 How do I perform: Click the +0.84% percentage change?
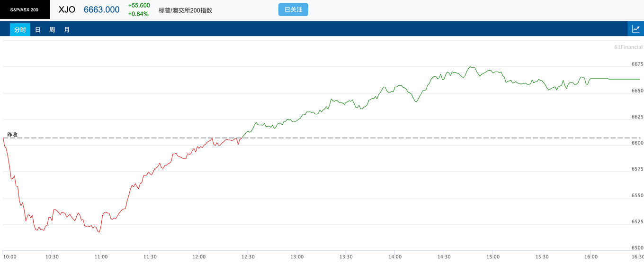pyautogui.click(x=138, y=14)
